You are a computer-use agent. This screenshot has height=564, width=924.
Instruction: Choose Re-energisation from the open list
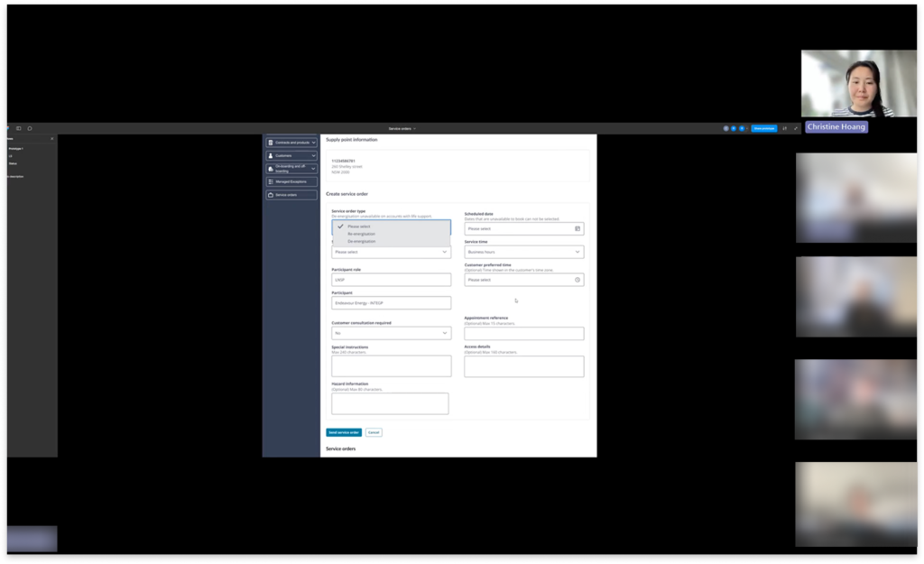point(361,234)
